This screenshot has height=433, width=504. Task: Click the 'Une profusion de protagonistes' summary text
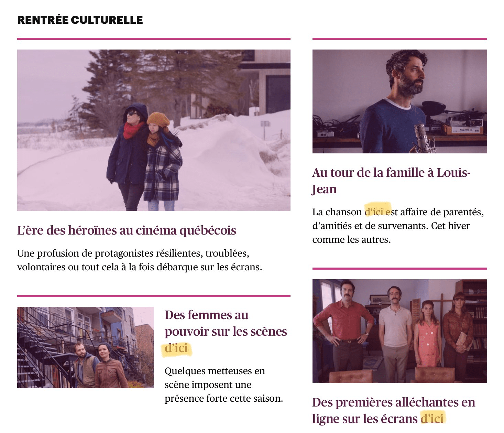(x=140, y=260)
